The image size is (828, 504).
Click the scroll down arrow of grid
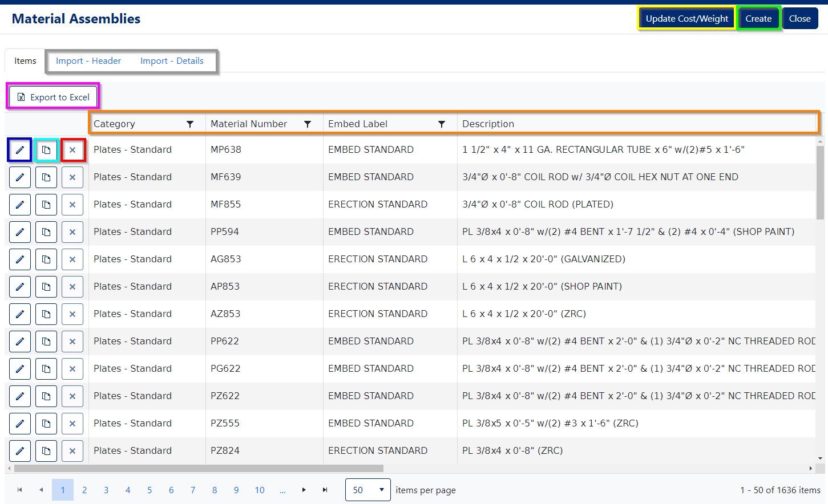[x=820, y=458]
